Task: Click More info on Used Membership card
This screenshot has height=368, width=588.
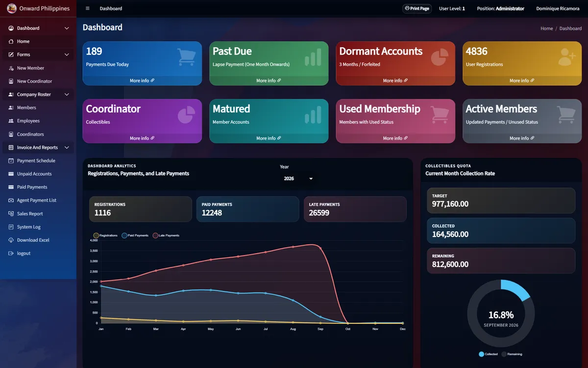Action: pyautogui.click(x=395, y=138)
